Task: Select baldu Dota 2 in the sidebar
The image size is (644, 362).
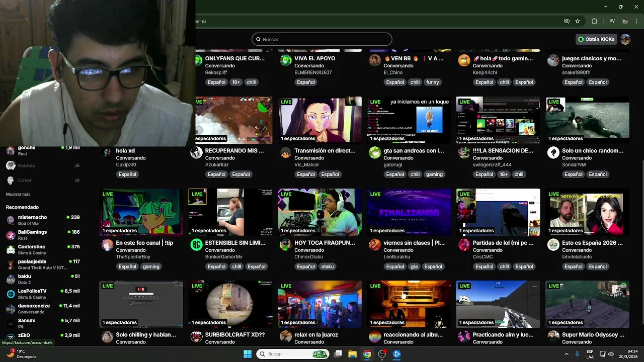Action: (x=43, y=279)
